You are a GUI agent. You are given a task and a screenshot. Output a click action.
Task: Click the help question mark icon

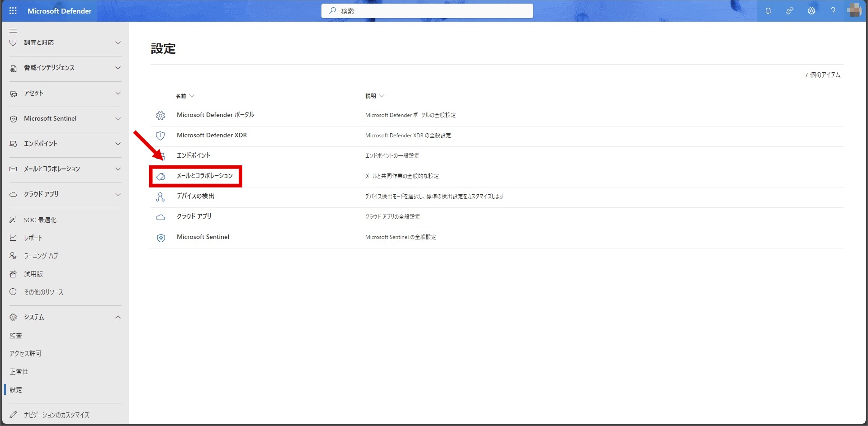pyautogui.click(x=833, y=11)
